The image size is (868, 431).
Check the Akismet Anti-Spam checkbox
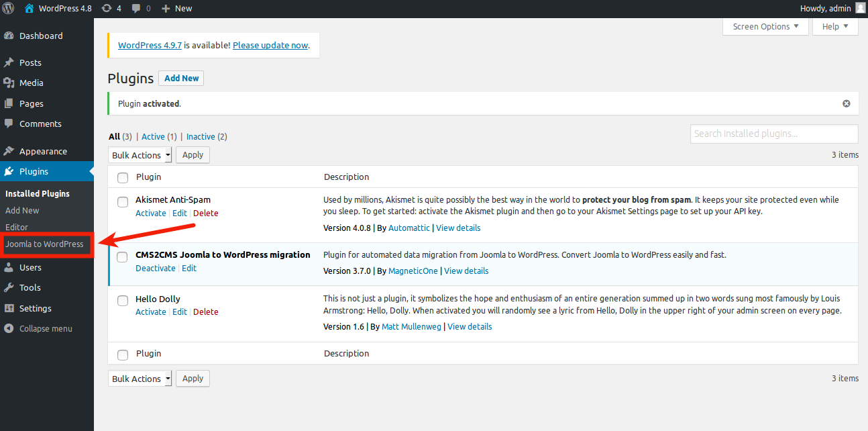[123, 202]
